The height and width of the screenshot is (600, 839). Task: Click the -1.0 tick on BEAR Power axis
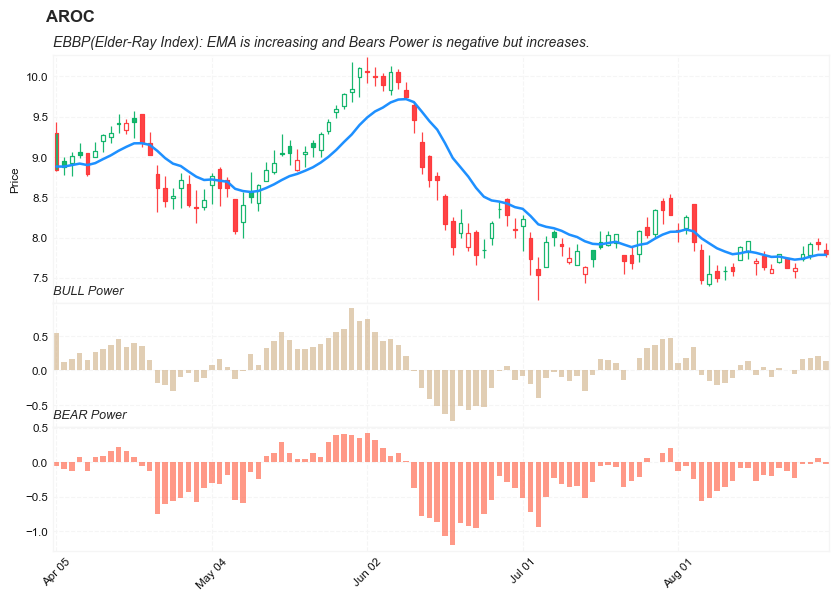pos(37,532)
